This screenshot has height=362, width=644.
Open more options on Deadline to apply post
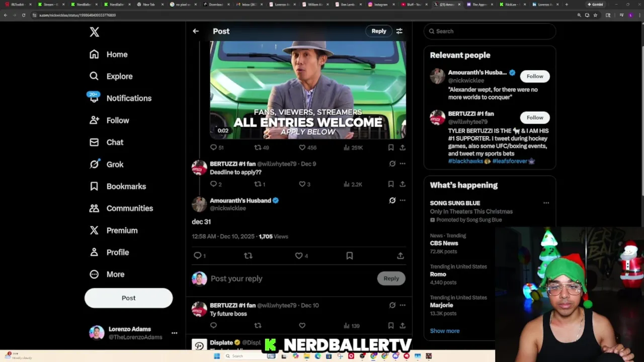(403, 164)
